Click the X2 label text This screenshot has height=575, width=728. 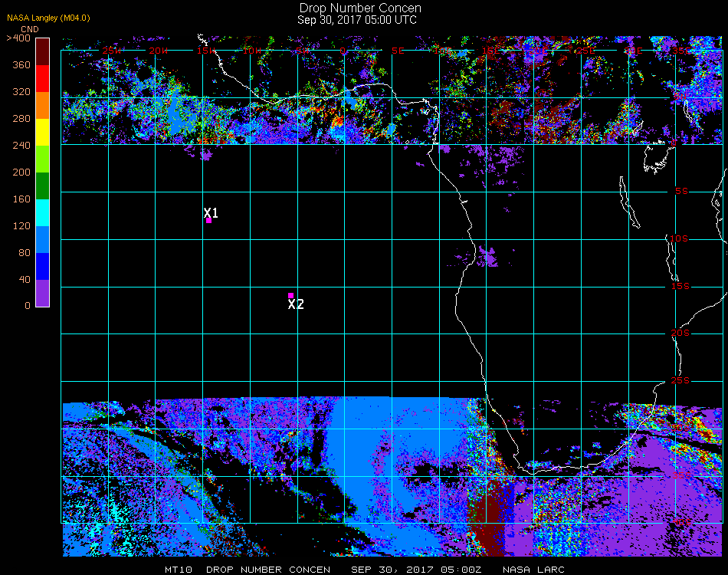(x=296, y=304)
